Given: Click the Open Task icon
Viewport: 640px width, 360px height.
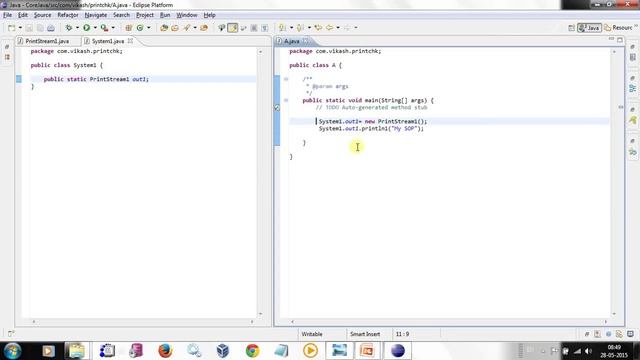Looking at the screenshot, I should pos(175,28).
